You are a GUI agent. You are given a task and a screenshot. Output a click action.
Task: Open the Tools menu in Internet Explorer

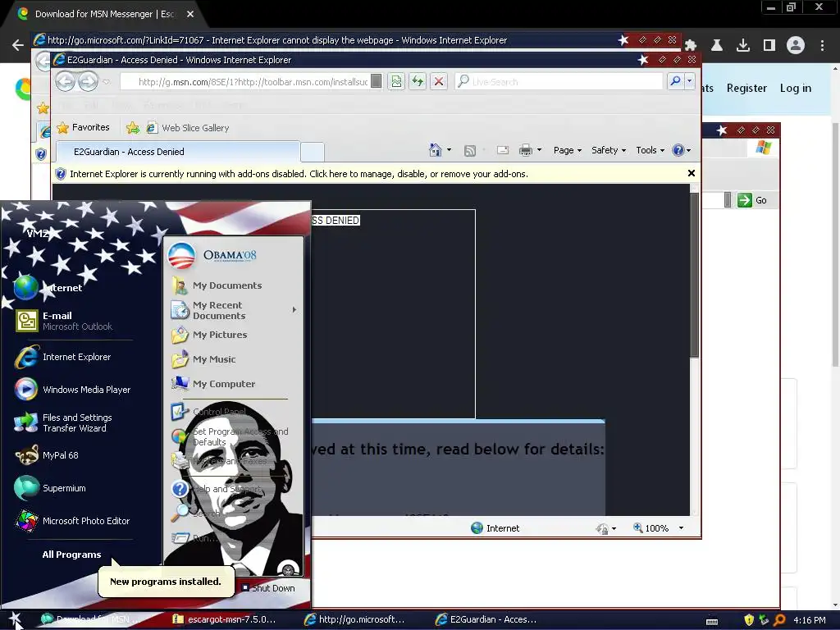tap(651, 151)
